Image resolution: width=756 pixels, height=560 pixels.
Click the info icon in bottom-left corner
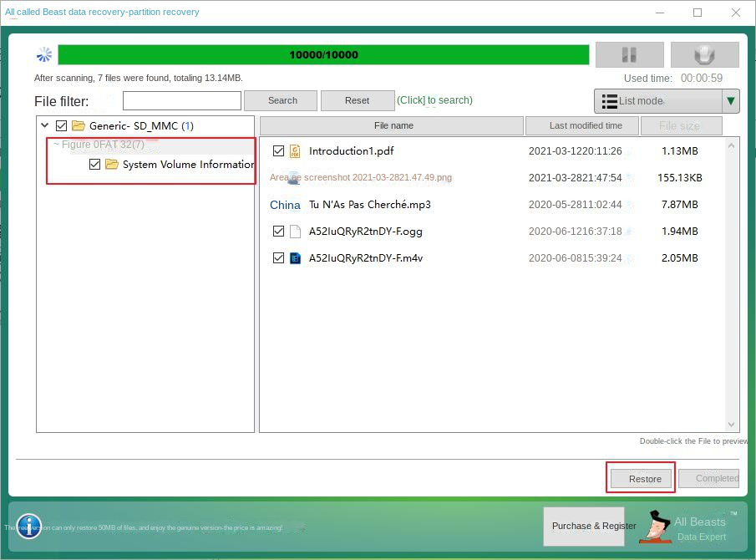click(x=28, y=527)
